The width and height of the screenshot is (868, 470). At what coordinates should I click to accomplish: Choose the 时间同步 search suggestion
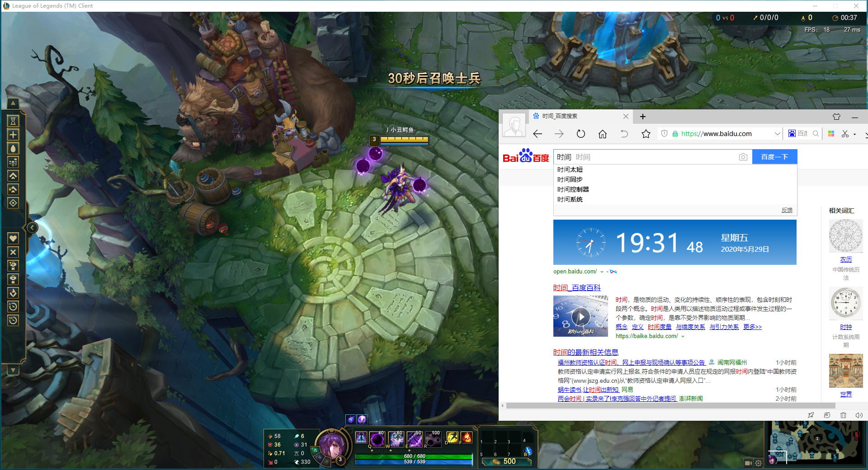[570, 179]
